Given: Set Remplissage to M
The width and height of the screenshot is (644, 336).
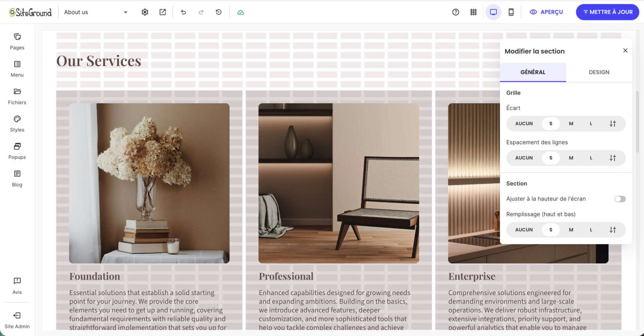Looking at the screenshot, I should click(x=571, y=230).
